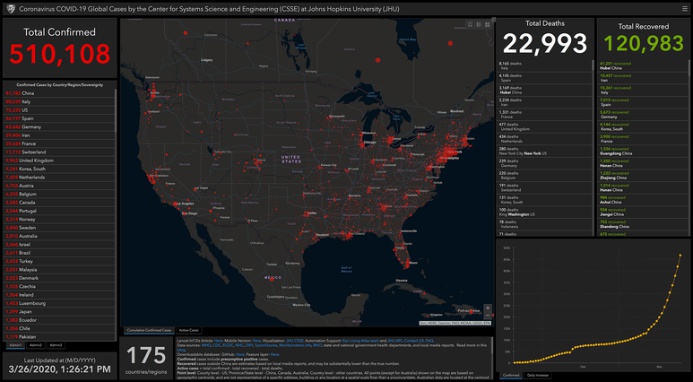Viewport: 693px width, 382px height.
Task: Select the Admin3 tab under country list
Action: click(x=56, y=345)
